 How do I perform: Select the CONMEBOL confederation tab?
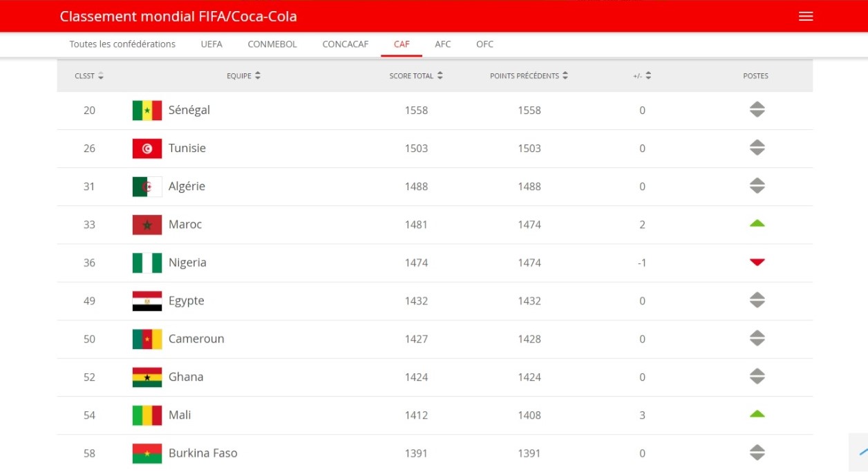click(x=272, y=44)
